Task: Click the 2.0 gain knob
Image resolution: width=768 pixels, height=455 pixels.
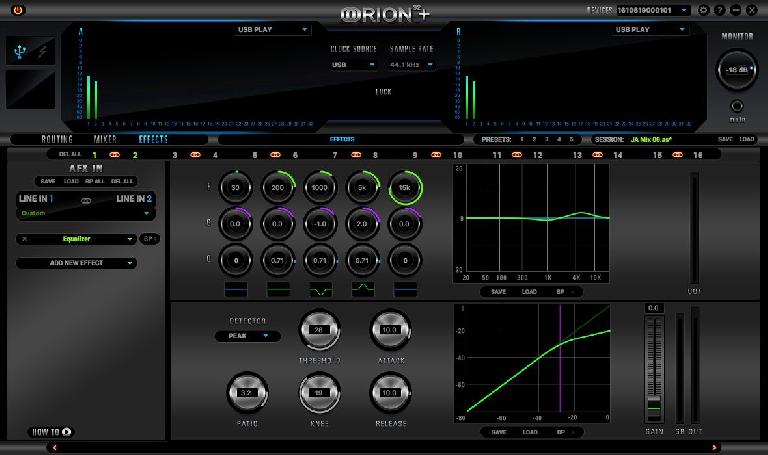Action: click(362, 224)
